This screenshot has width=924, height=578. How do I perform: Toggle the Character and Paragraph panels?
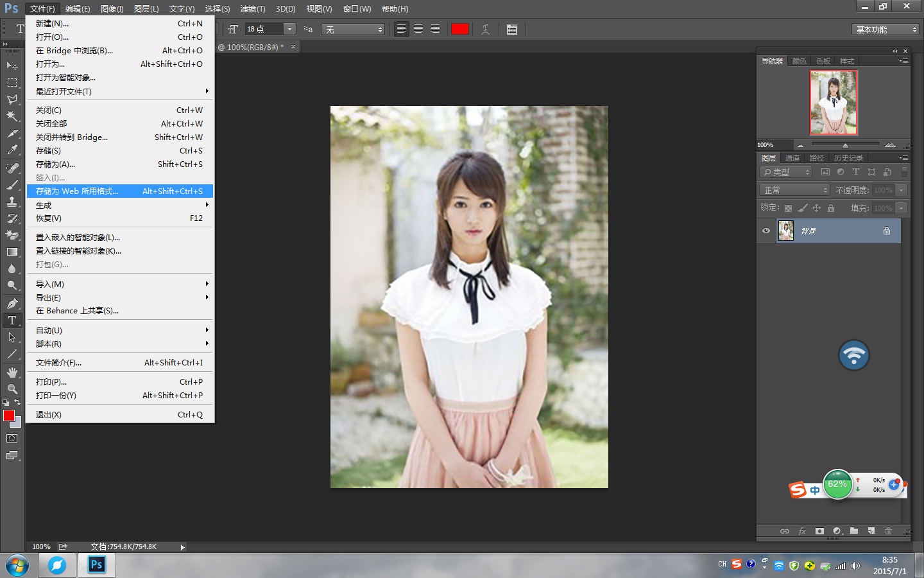(512, 30)
